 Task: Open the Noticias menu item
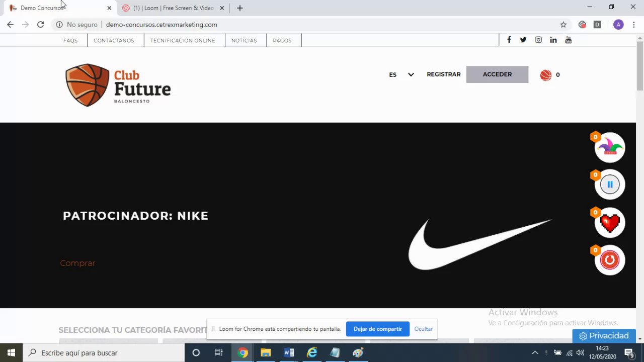[244, 41]
